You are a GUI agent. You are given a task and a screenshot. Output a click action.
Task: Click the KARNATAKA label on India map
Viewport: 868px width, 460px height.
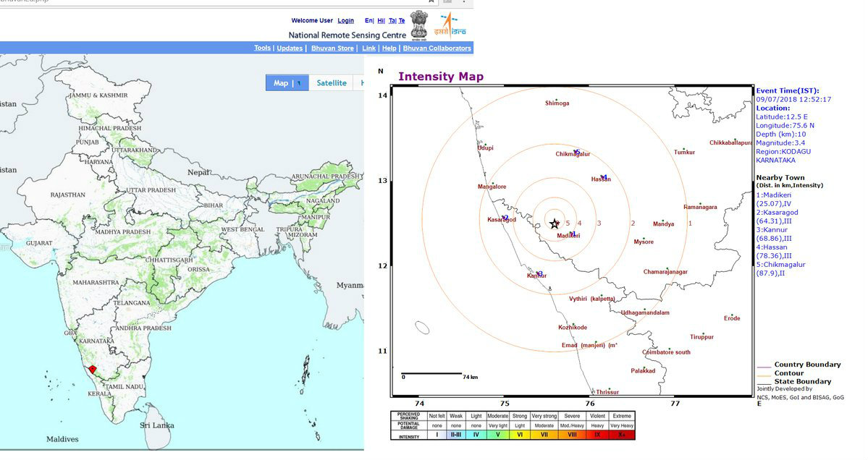96,341
